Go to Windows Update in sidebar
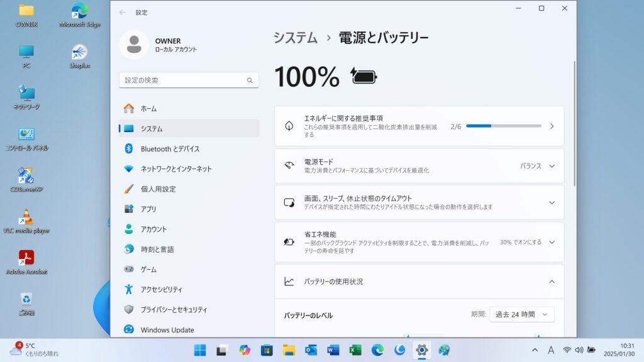The height and width of the screenshot is (362, 644). 167,330
